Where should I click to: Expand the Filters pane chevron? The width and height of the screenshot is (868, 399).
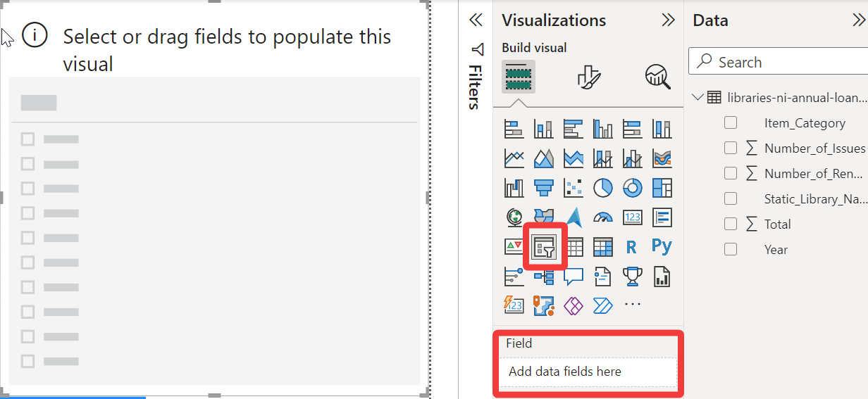pyautogui.click(x=476, y=20)
